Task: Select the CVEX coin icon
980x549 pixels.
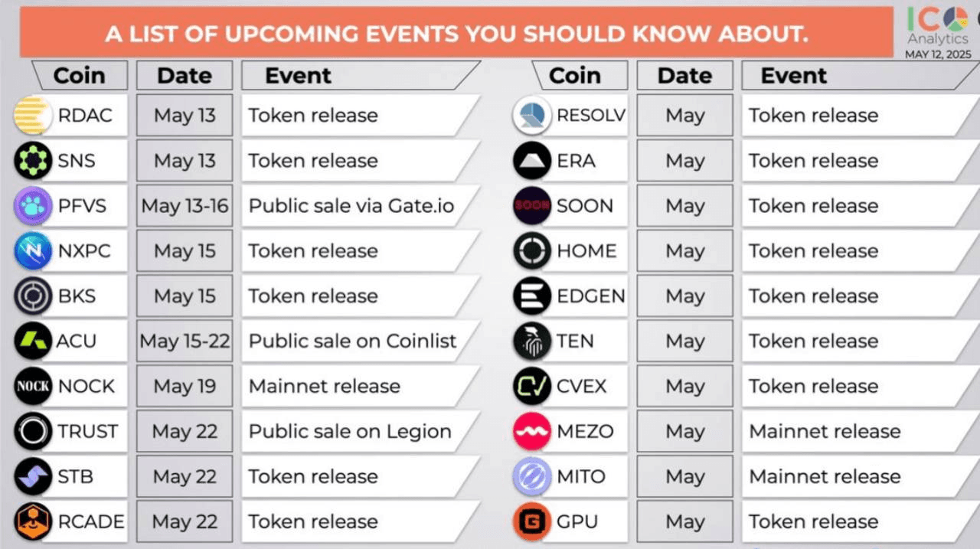Action: (x=532, y=387)
